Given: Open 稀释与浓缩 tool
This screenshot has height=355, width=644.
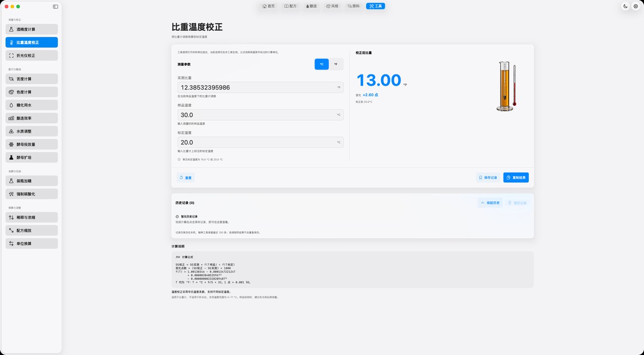Looking at the screenshot, I should tap(32, 218).
